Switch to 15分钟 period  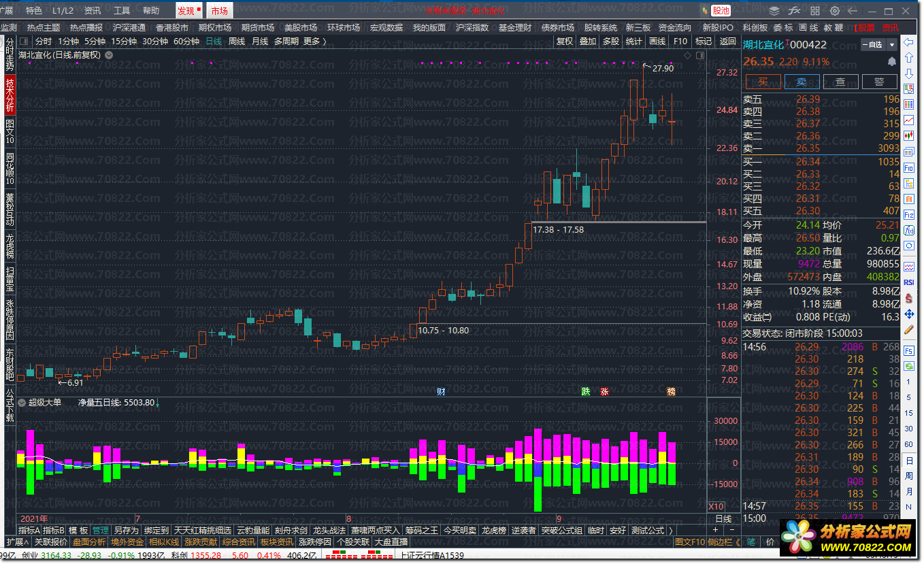pyautogui.click(x=123, y=41)
